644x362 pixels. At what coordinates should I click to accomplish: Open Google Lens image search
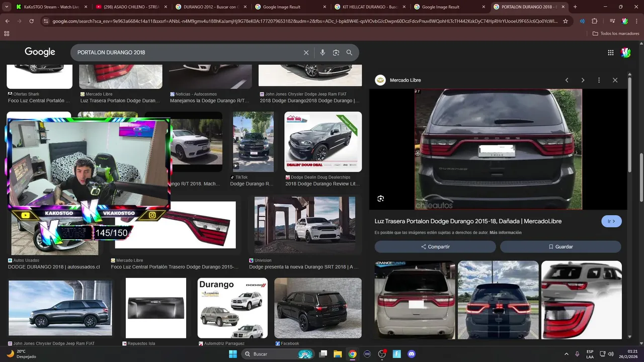coord(336,52)
